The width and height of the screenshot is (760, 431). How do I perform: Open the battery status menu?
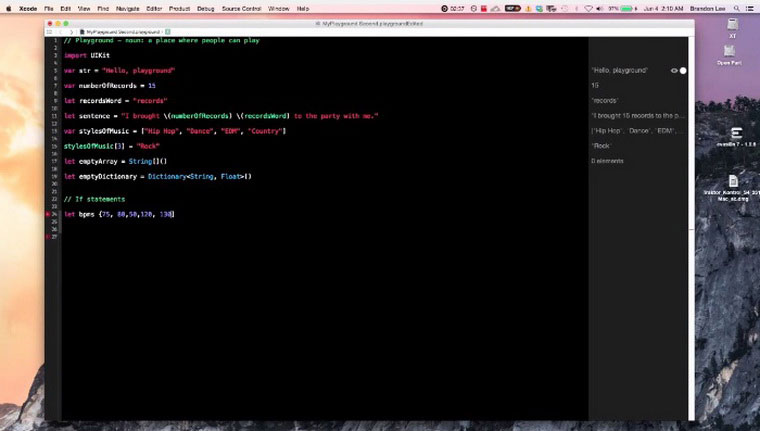point(622,9)
